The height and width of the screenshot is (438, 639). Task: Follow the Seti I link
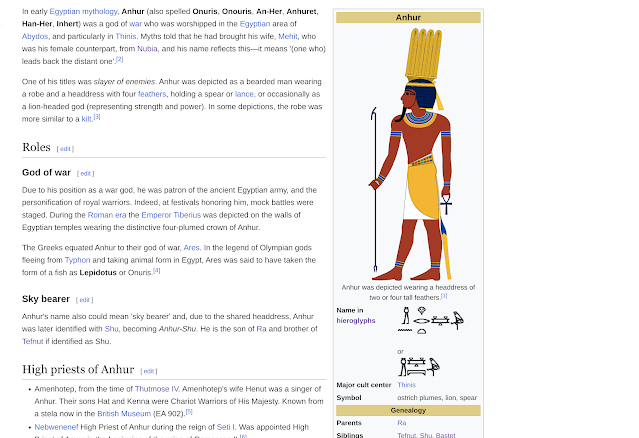[226, 427]
